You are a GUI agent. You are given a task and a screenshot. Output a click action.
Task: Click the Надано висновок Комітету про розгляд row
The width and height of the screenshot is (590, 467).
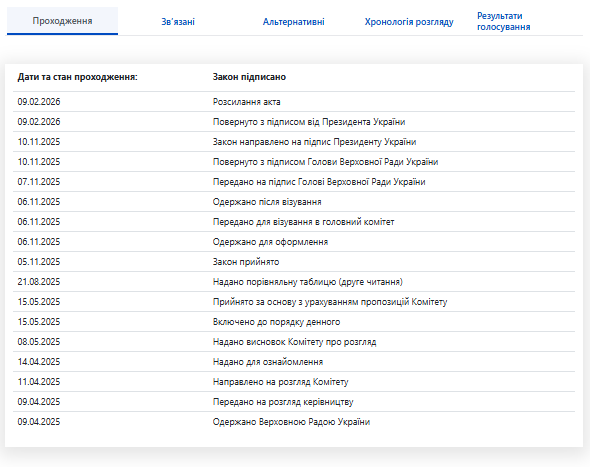coord(294,341)
